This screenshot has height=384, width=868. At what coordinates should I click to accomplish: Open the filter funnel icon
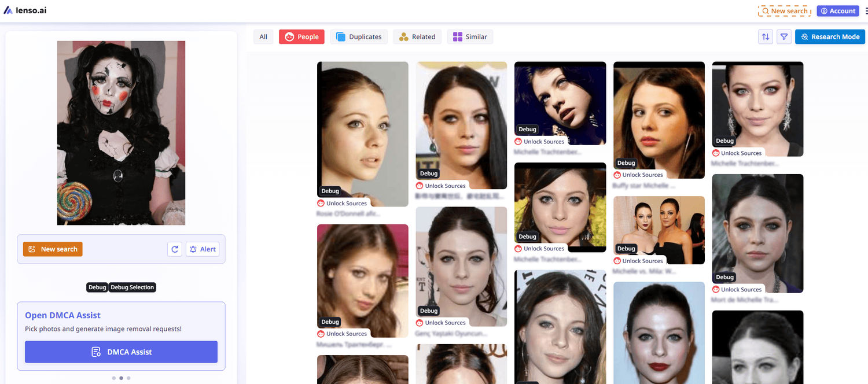click(x=784, y=36)
